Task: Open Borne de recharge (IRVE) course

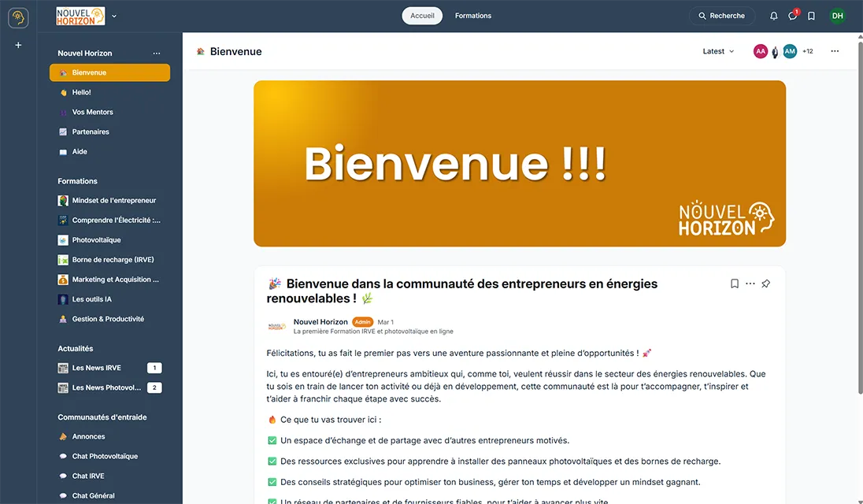Action: 109,260
